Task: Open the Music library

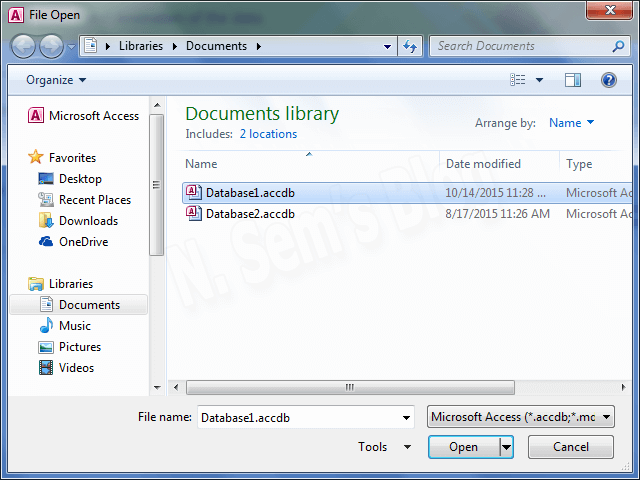Action: 75,326
